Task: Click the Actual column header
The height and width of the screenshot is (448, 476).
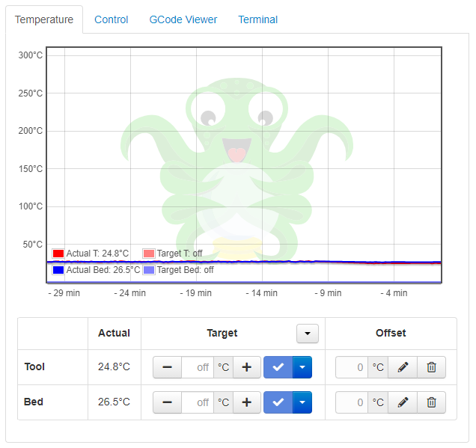Action: [114, 334]
